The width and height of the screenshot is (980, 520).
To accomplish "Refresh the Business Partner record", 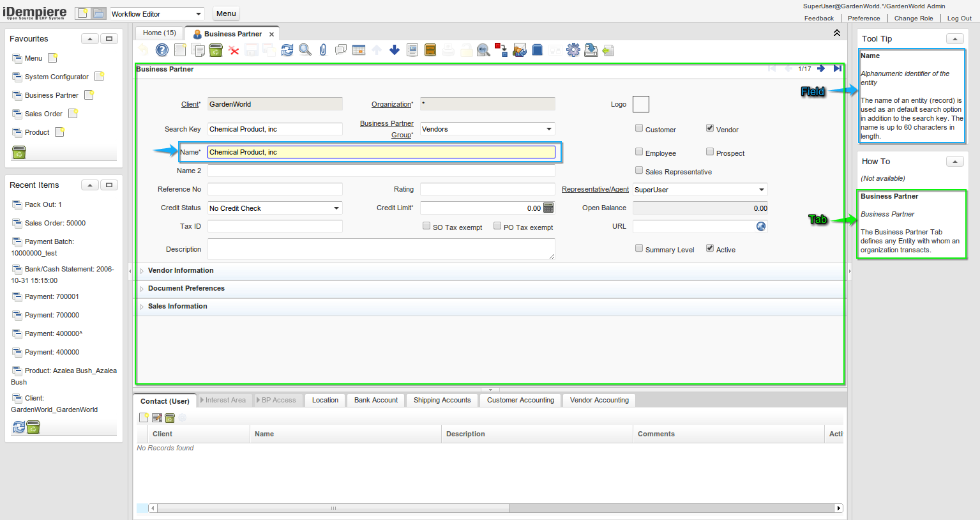I will click(x=287, y=50).
